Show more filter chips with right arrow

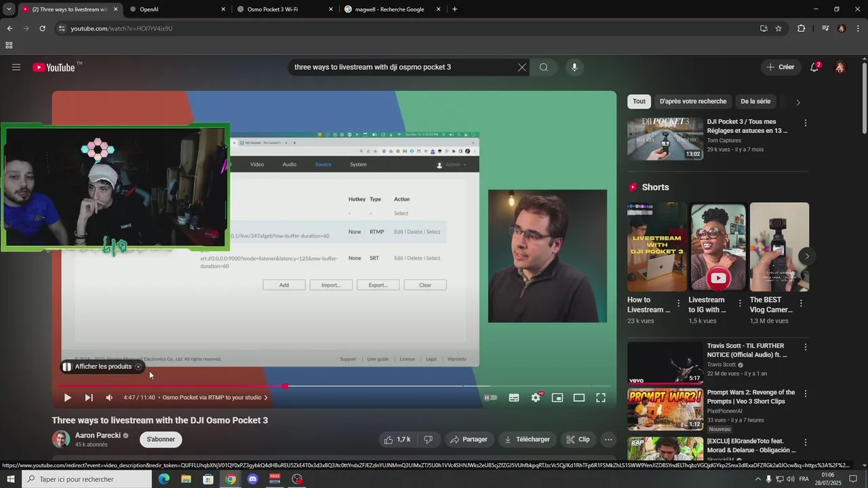798,102
